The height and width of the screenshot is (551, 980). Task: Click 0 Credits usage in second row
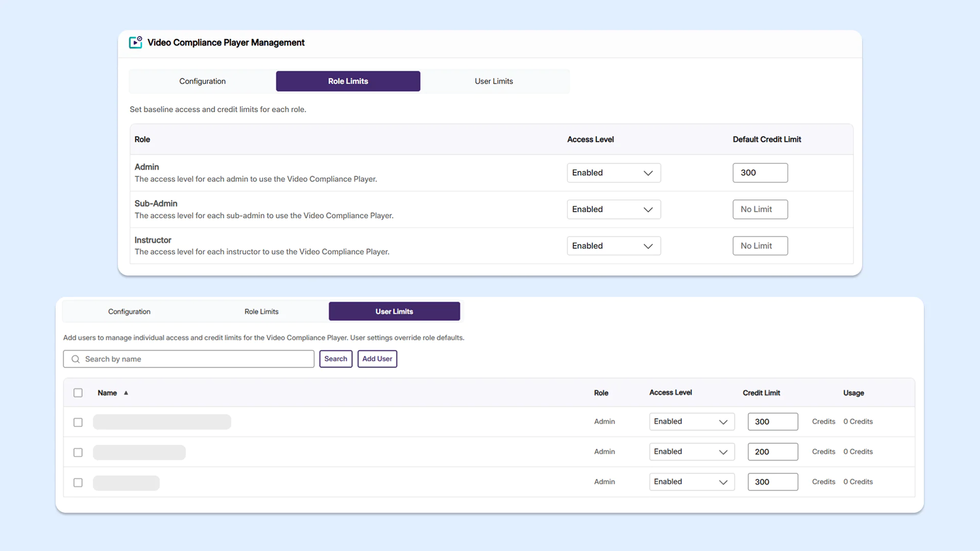(858, 452)
